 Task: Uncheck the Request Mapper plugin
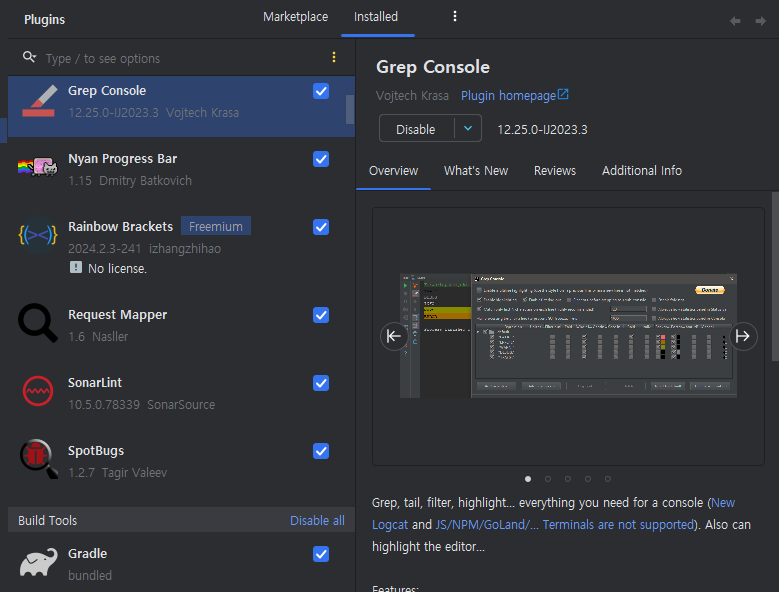click(x=321, y=315)
